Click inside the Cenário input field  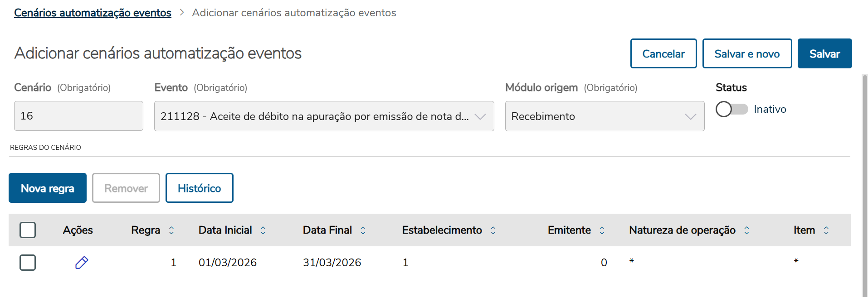(78, 116)
